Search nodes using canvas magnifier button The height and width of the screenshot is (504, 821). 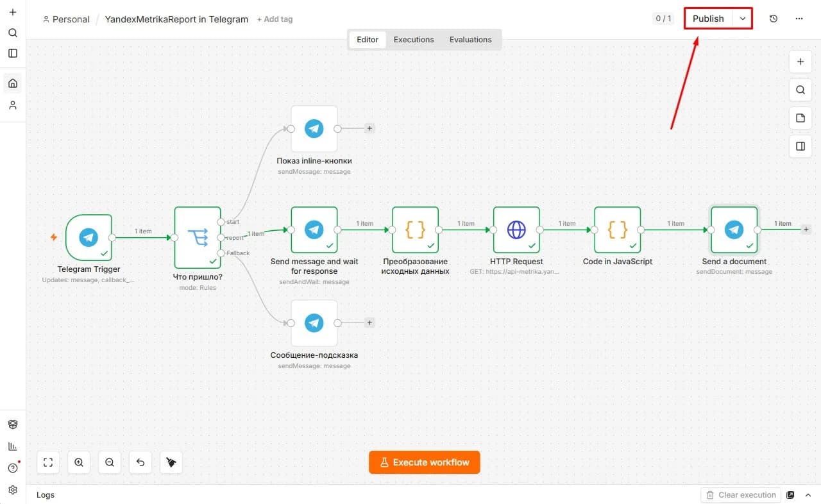coord(800,90)
